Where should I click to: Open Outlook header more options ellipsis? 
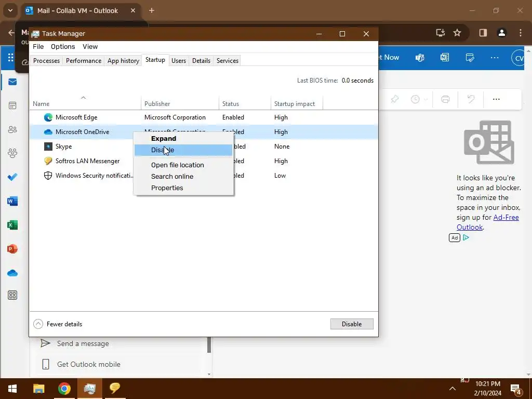495,58
